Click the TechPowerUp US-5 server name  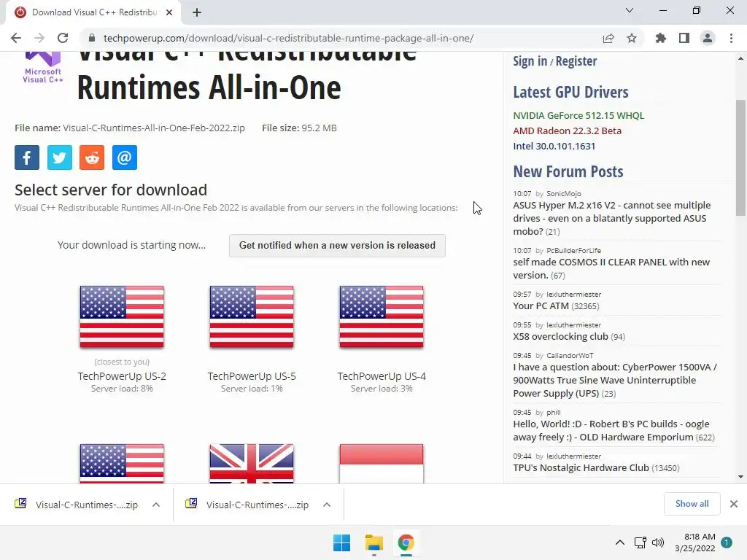[x=252, y=376]
